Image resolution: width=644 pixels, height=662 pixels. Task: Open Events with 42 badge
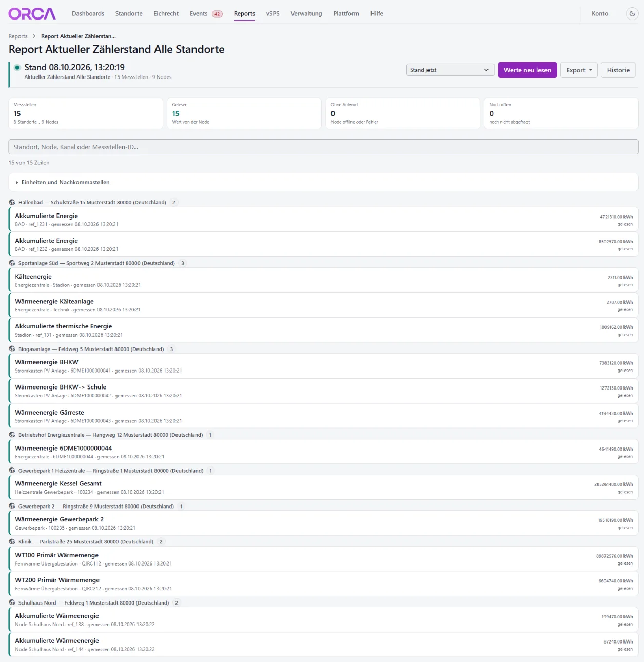(x=206, y=14)
